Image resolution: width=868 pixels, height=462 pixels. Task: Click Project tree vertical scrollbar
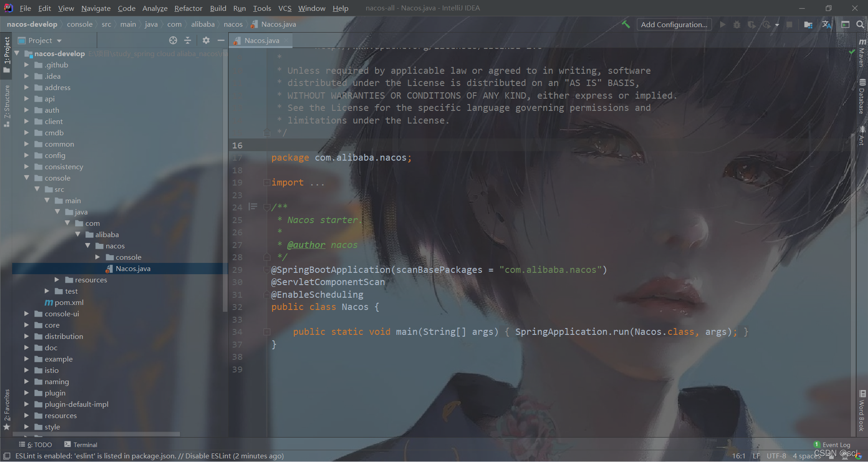tap(225, 181)
